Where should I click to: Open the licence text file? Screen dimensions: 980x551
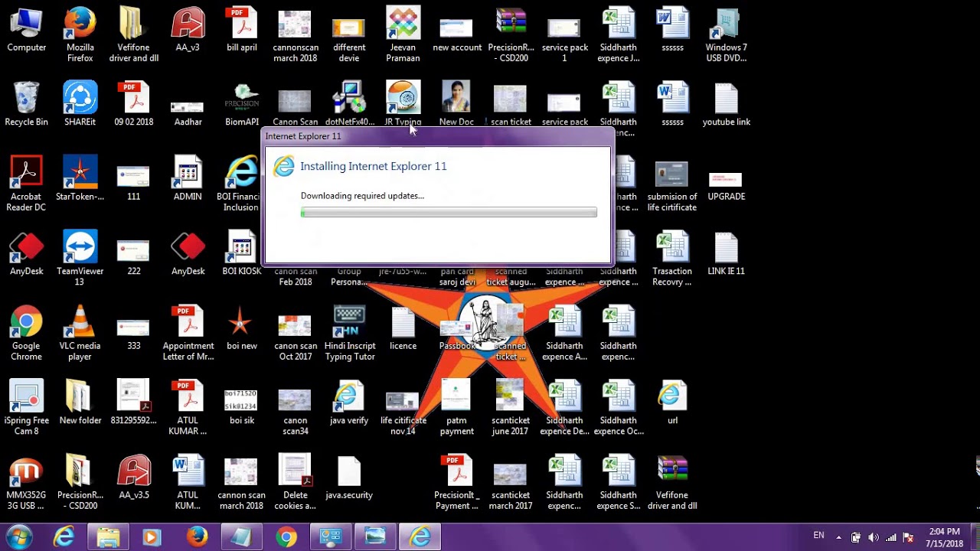[403, 329]
